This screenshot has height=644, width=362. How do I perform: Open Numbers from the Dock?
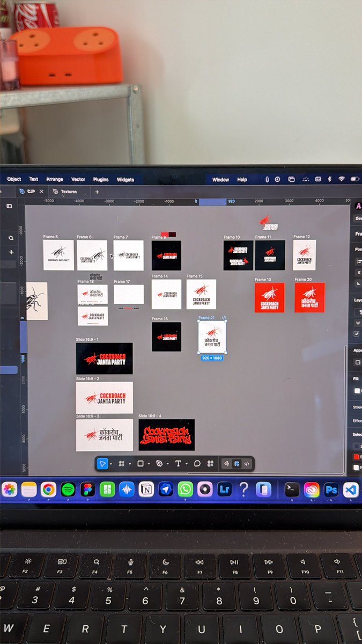pos(107,489)
